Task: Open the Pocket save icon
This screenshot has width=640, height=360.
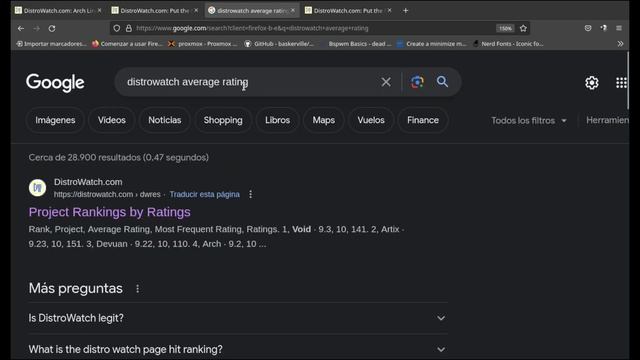Action: pos(588,28)
